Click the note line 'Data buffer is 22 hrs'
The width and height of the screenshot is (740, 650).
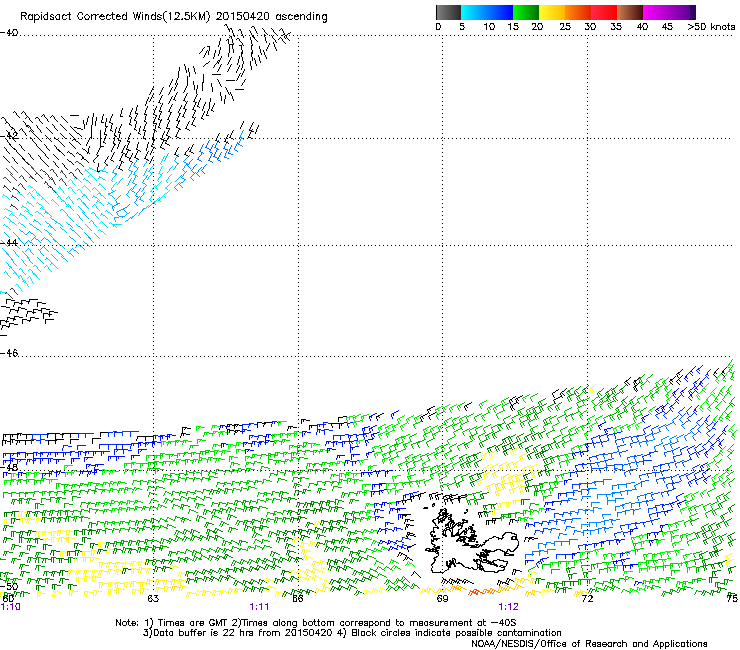[x=205, y=633]
